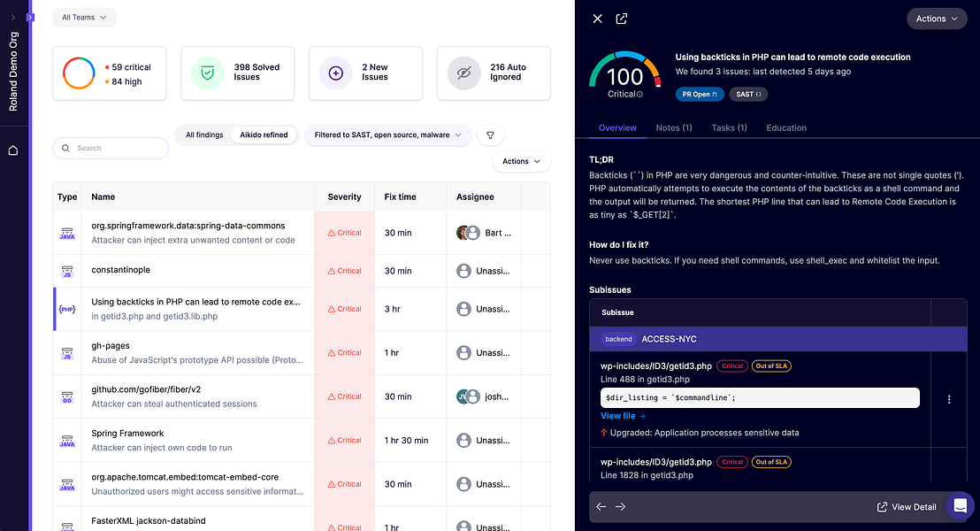The height and width of the screenshot is (531, 980).
Task: Open the 2 New Issues card
Action: tap(365, 73)
